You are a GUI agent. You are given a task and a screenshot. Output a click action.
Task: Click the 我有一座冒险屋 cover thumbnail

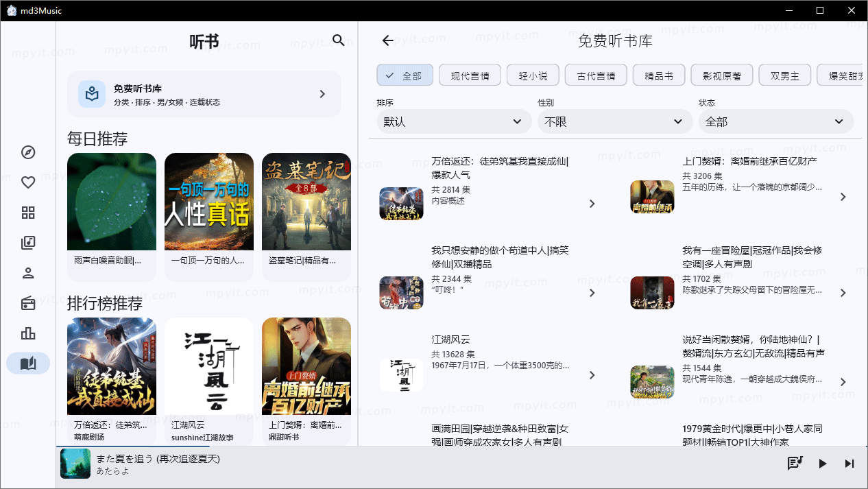(653, 293)
